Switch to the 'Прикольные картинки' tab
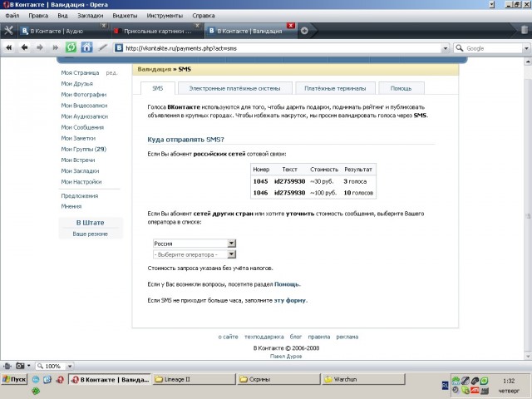This screenshot has width=532, height=399. [157, 32]
